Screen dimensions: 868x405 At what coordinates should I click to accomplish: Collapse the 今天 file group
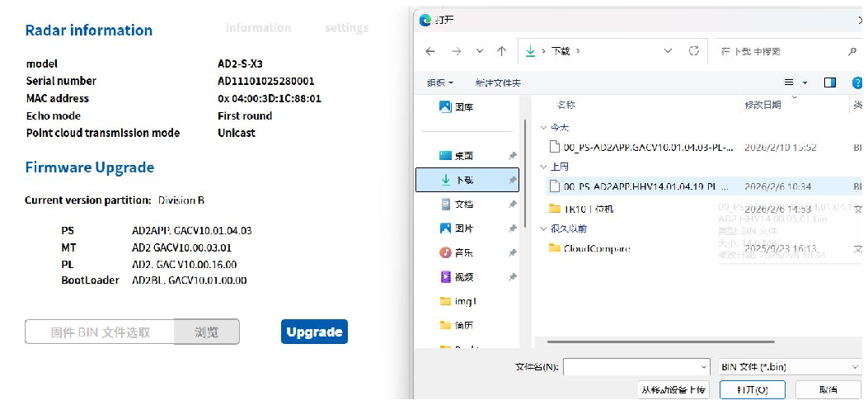tap(543, 127)
